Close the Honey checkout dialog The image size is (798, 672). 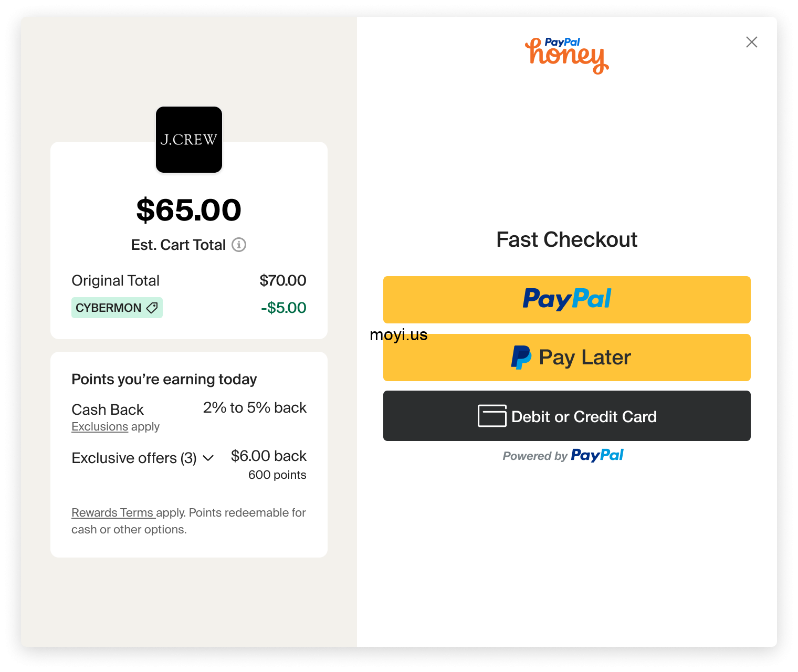pos(752,42)
